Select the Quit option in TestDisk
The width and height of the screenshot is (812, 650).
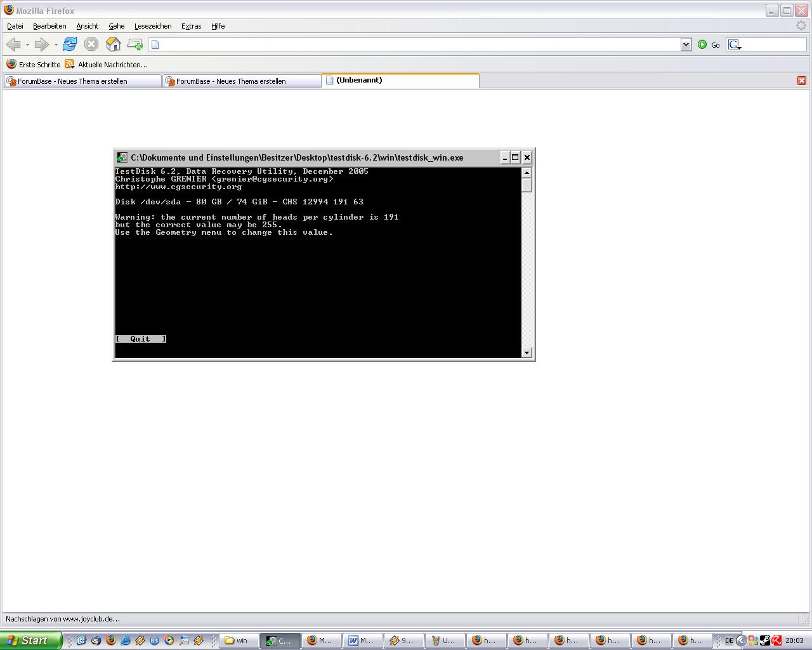pyautogui.click(x=141, y=339)
